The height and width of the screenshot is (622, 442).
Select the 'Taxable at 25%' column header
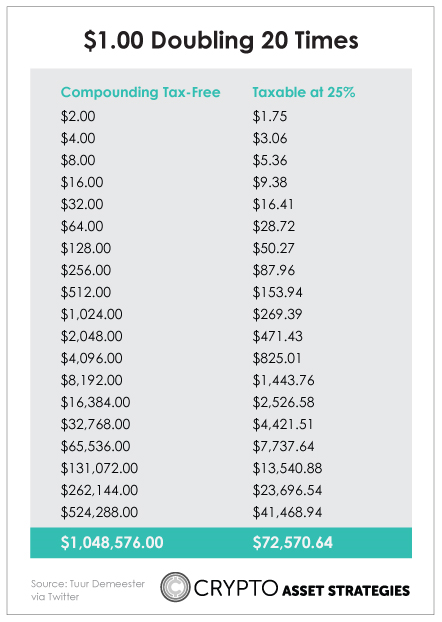point(304,92)
